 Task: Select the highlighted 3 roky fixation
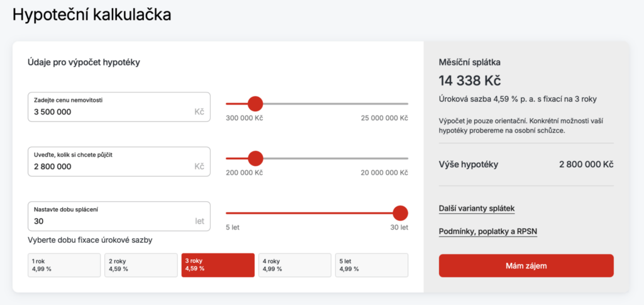coord(218,265)
